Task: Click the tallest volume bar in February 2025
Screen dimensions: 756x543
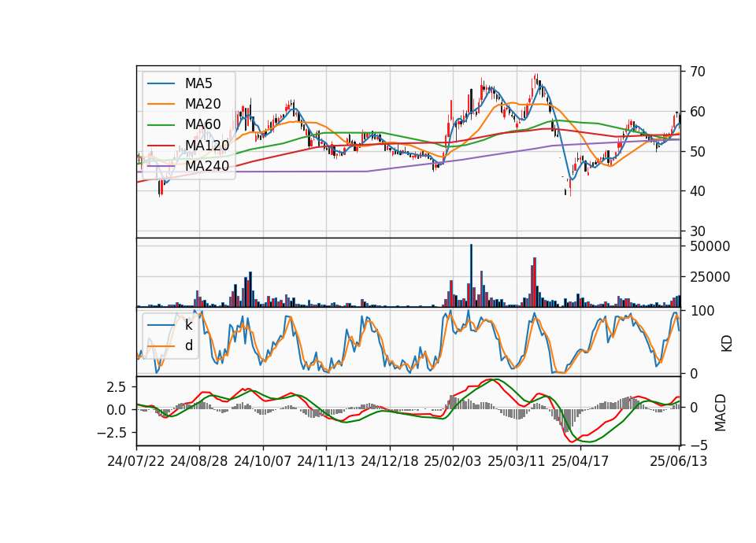Action: pyautogui.click(x=471, y=275)
